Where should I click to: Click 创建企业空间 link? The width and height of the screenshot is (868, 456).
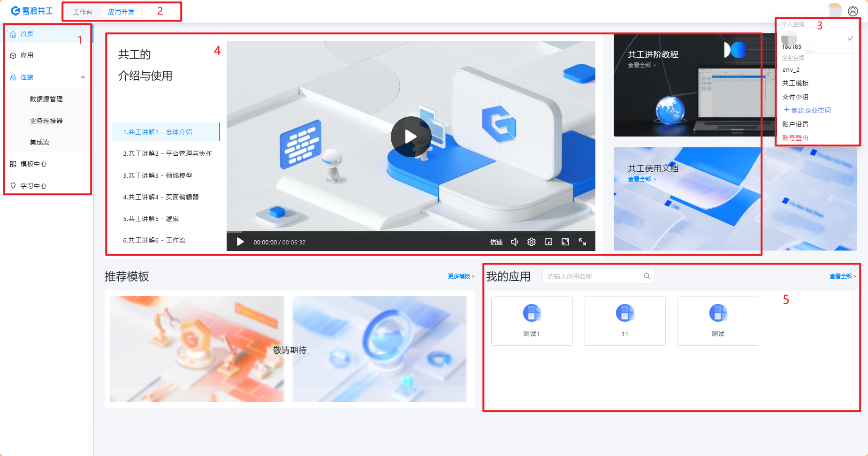pos(811,110)
